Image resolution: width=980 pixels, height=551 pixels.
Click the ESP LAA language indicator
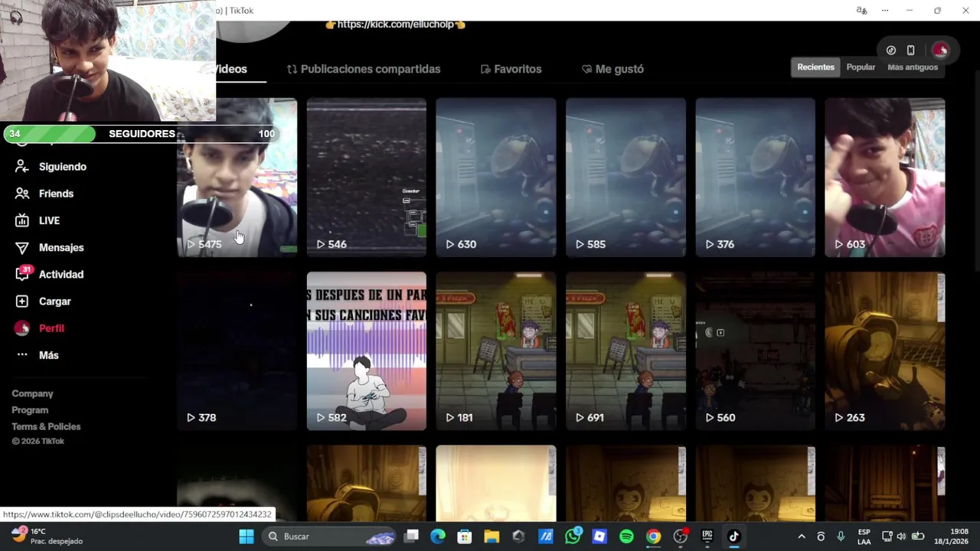point(864,536)
